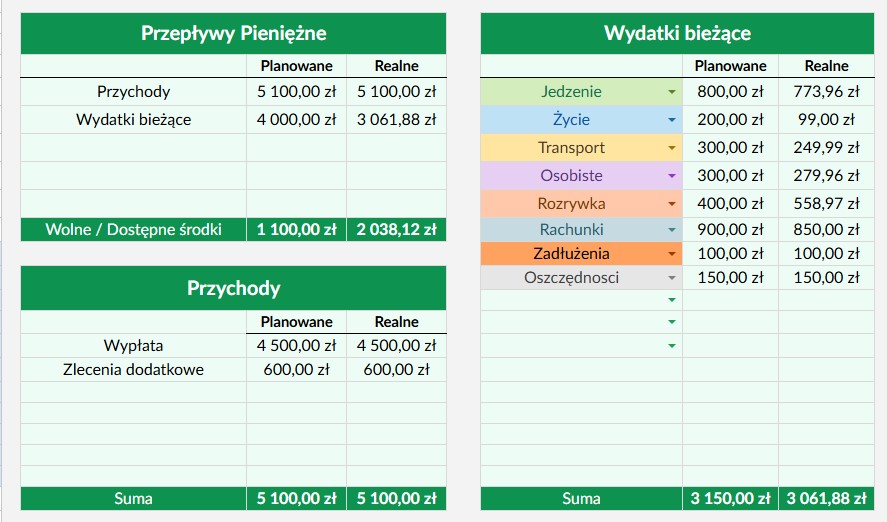The height and width of the screenshot is (522, 887).
Task: Open the Osobiste category dropdown arrow
Action: (x=672, y=176)
